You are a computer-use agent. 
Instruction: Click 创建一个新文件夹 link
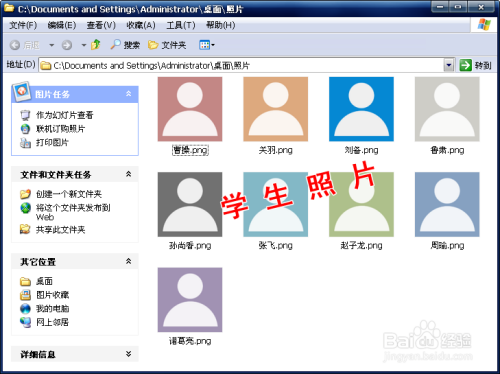click(x=69, y=194)
